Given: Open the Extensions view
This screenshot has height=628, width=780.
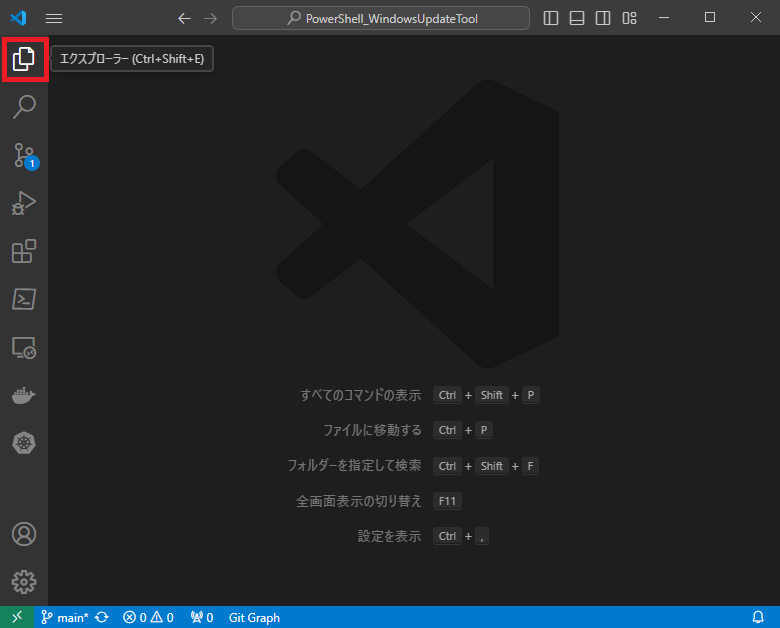Looking at the screenshot, I should point(24,251).
